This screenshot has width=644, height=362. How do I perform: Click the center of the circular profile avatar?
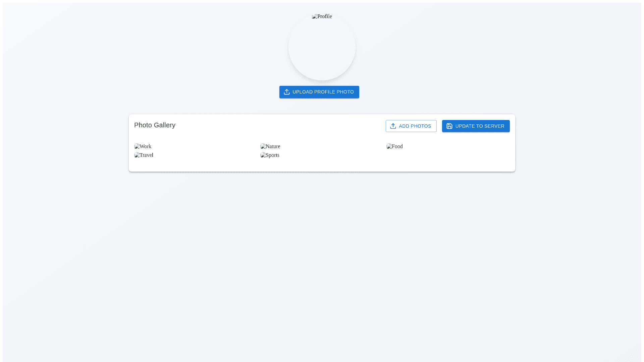pos(322,47)
